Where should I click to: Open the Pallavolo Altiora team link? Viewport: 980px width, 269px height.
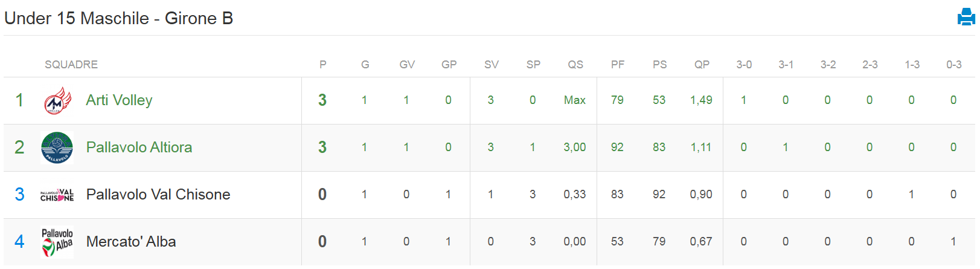point(139,147)
